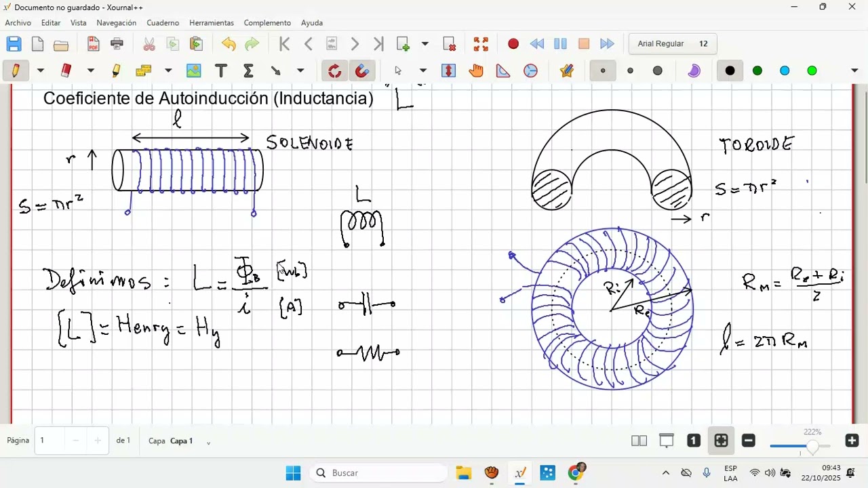Image resolution: width=868 pixels, height=488 pixels.
Task: Export the document as PDF
Action: pyautogui.click(x=94, y=44)
